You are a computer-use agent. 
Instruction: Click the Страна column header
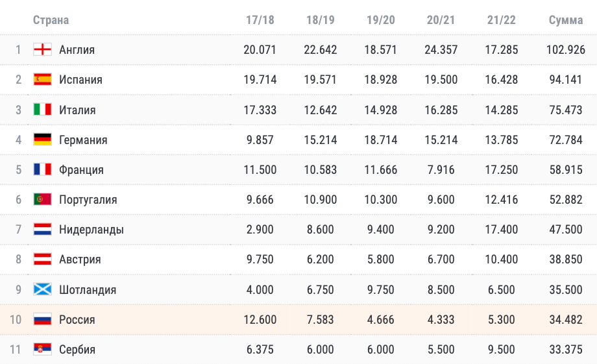pos(51,20)
